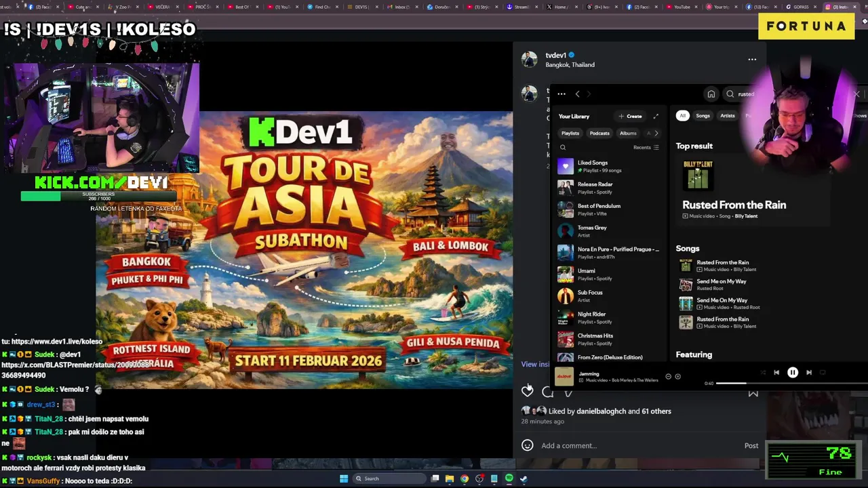Viewport: 868px width, 488px height.
Task: Add Jamming to Liked Songs
Action: coord(677,376)
